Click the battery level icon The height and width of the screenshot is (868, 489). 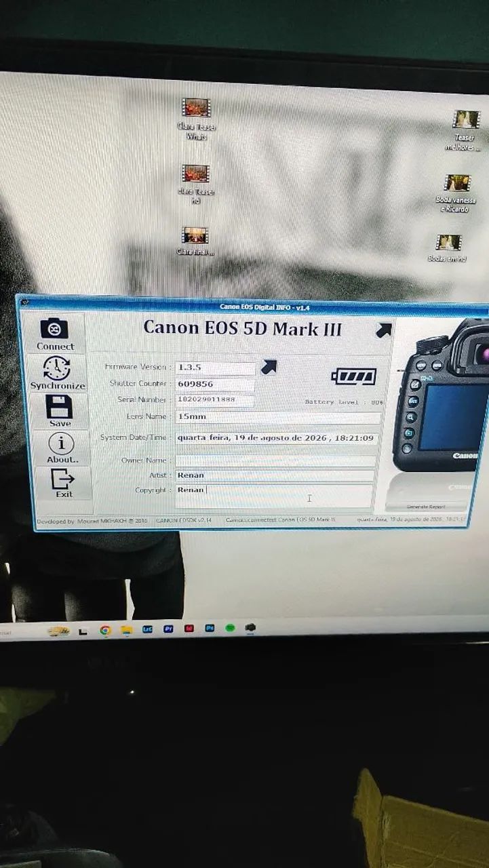[353, 376]
